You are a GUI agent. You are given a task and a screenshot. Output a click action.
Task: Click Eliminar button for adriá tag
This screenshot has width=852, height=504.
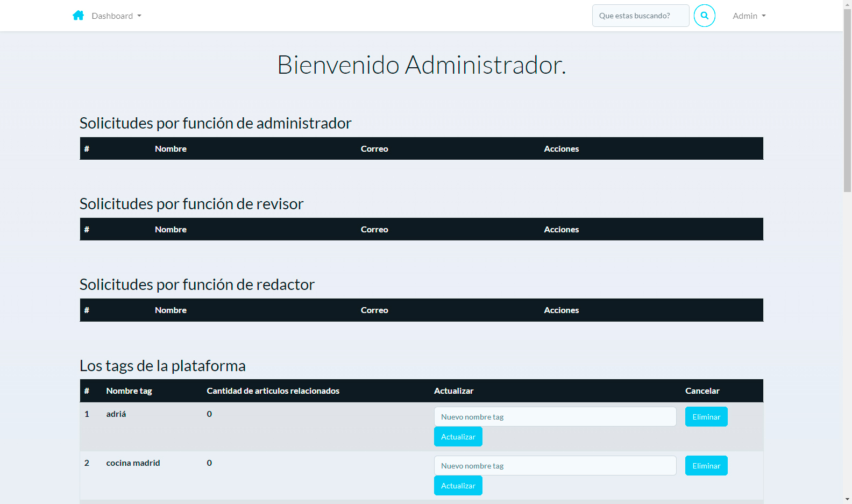pyautogui.click(x=706, y=417)
